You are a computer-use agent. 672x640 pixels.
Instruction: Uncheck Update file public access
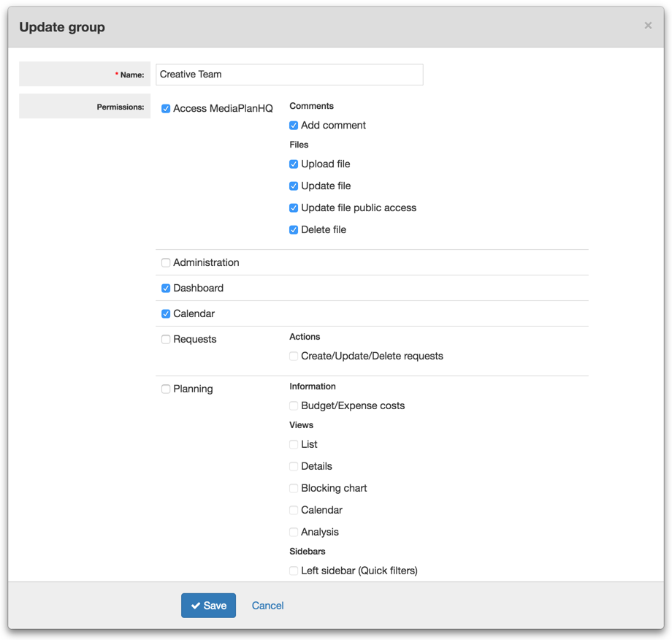[x=294, y=208]
